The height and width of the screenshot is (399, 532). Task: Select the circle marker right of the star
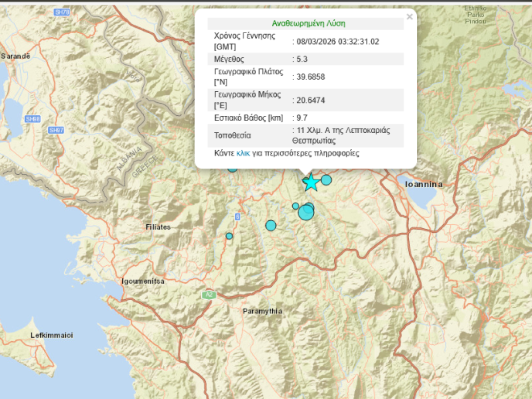pos(326,180)
